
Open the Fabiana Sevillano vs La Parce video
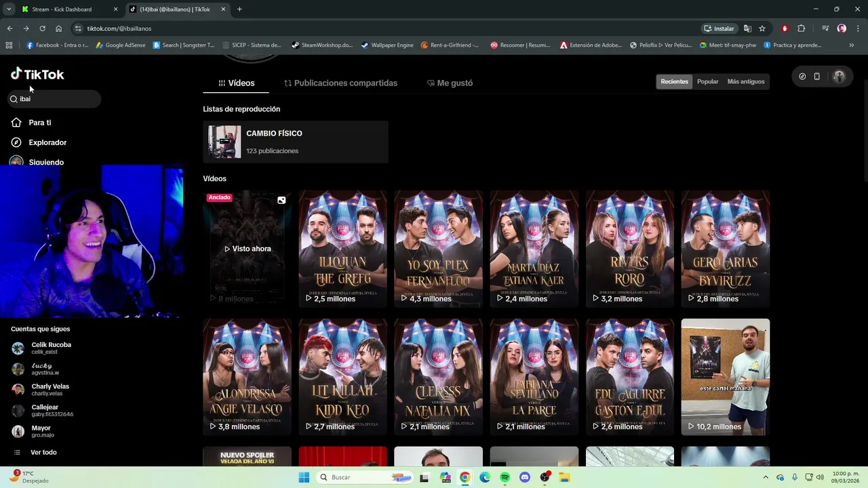(534, 377)
